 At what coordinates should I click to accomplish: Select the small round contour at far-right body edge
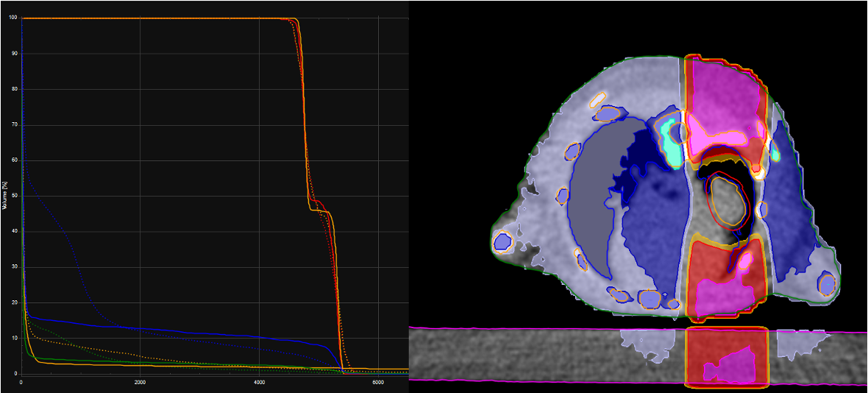click(827, 283)
